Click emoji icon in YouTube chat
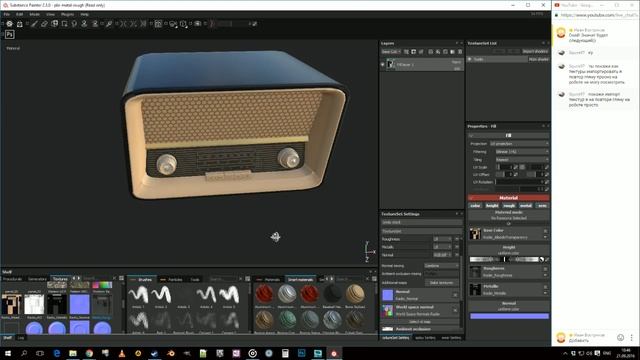640x360 pixels. 620,338
